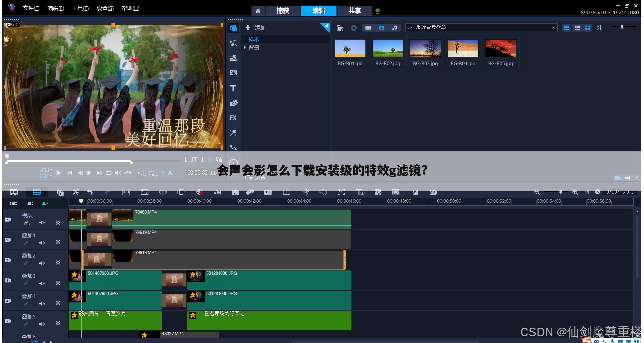
Task: Open the 设置(S) menu
Action: click(105, 8)
